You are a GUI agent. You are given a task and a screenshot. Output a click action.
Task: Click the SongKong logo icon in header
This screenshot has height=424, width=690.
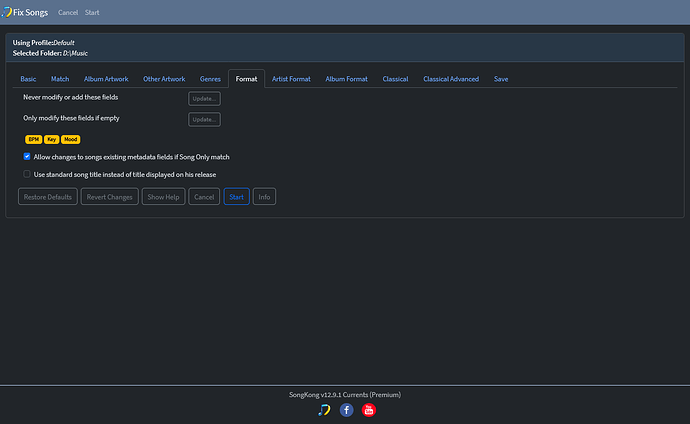tap(7, 12)
